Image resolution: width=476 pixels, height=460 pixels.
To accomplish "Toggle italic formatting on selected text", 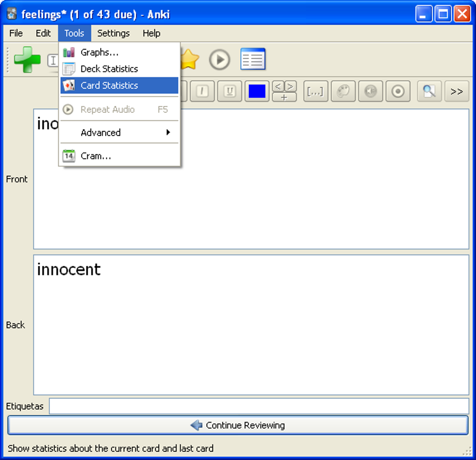I will pyautogui.click(x=202, y=91).
